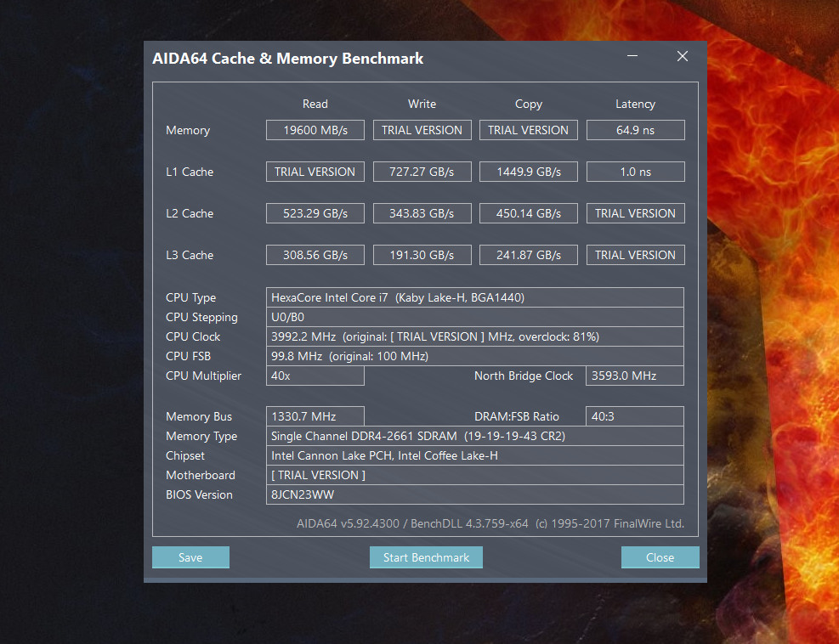This screenshot has width=839, height=644.
Task: Click the Memory Latency field showing 64.9 ns
Action: click(635, 130)
